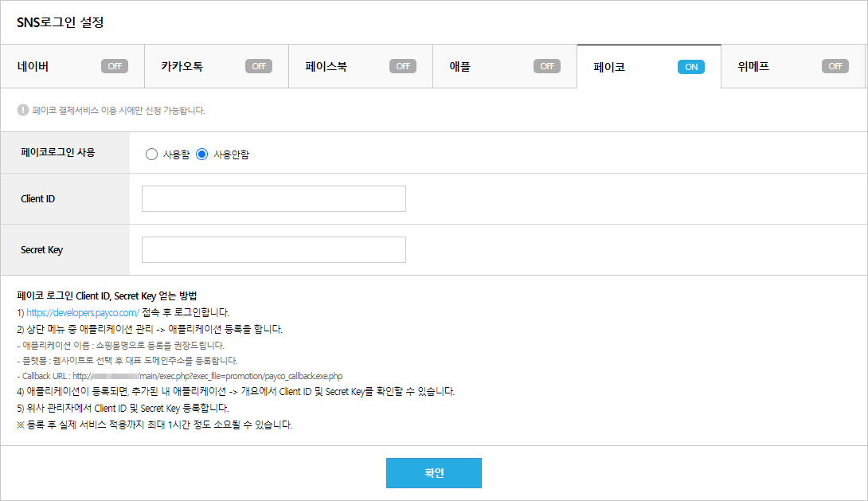Screen dimensions: 868x501
Task: Select the 페이스북 tab
Action: (326, 67)
